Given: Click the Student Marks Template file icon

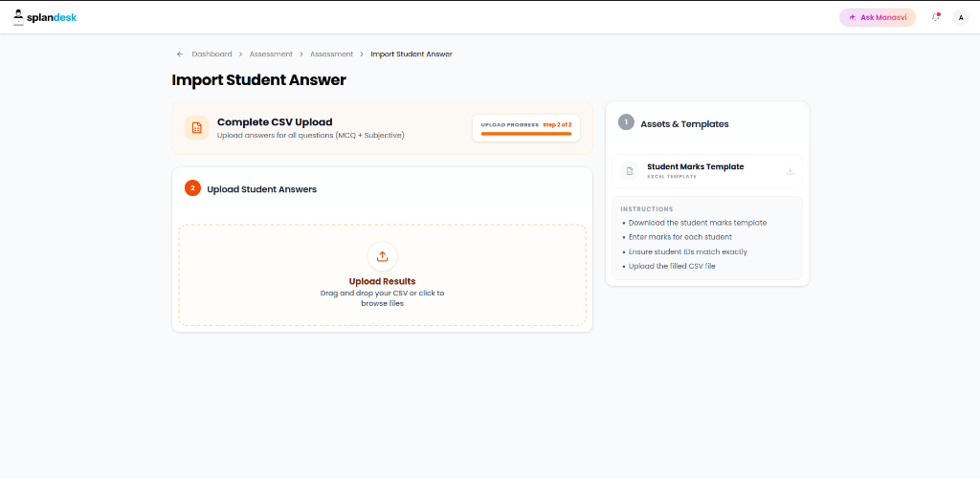Looking at the screenshot, I should [x=630, y=171].
